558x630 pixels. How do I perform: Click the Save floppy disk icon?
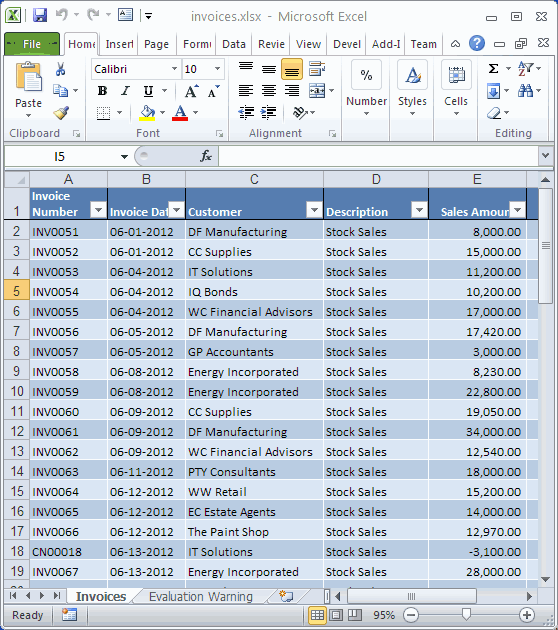40,16
